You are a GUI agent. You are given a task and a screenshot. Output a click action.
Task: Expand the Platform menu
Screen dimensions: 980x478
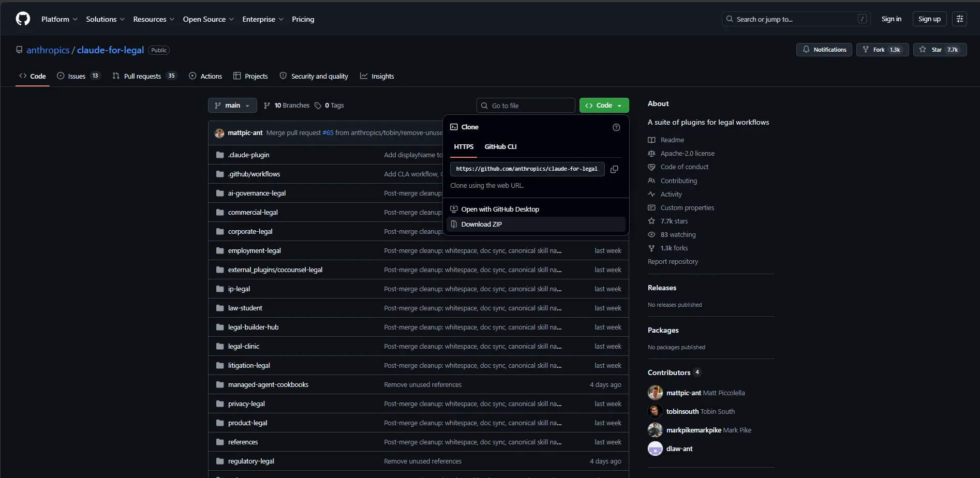pos(59,19)
